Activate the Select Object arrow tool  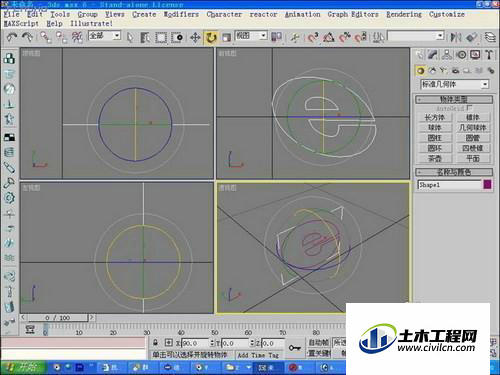coord(130,37)
